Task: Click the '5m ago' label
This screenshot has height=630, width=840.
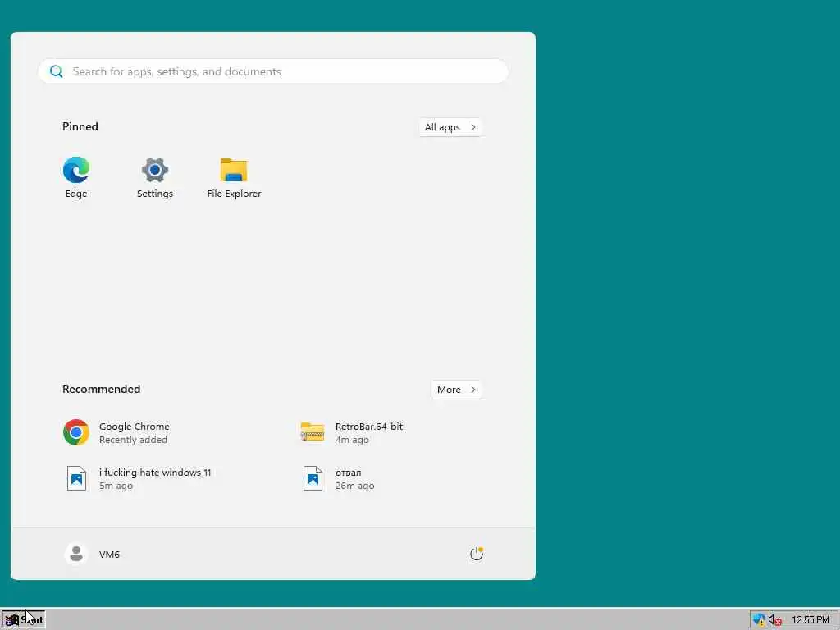Action: pyautogui.click(x=116, y=486)
